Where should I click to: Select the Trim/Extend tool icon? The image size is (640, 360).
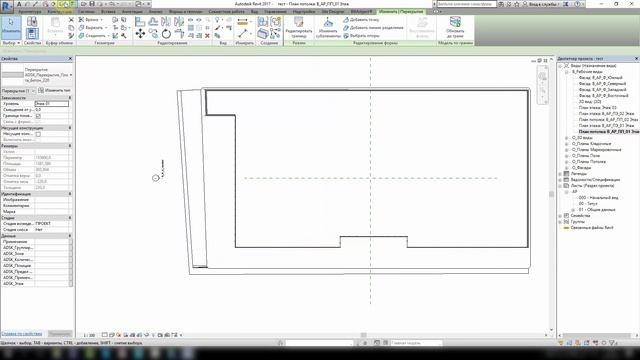[179, 33]
